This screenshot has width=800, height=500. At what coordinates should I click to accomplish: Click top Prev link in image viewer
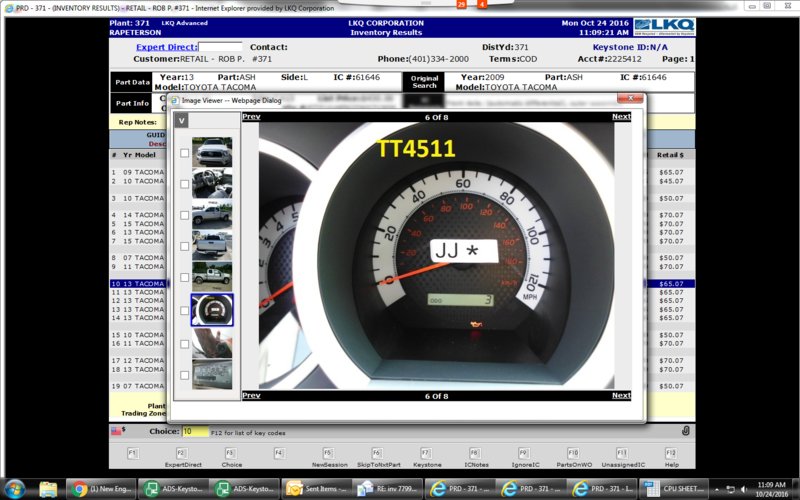(x=251, y=116)
